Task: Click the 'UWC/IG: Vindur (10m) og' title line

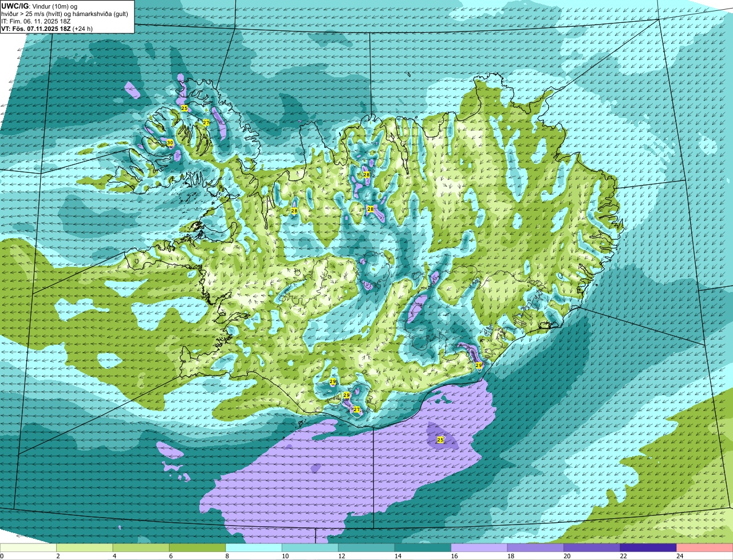Action: click(40, 6)
